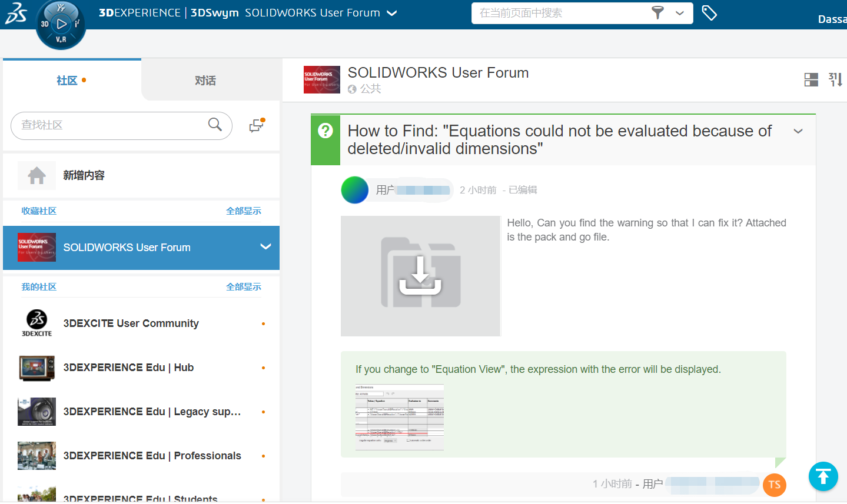Open the search options dropdown arrow
Image resolution: width=847 pixels, height=504 pixels.
tap(680, 13)
